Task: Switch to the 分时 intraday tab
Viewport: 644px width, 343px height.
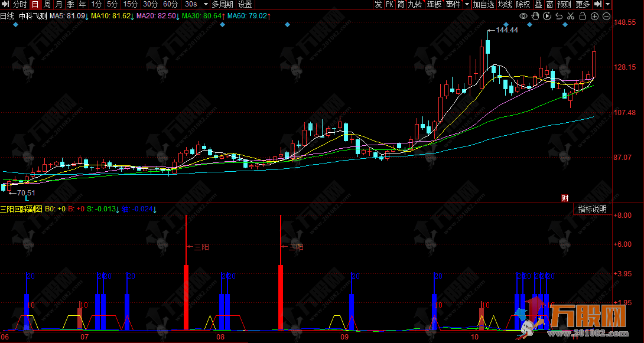Action: [20, 5]
